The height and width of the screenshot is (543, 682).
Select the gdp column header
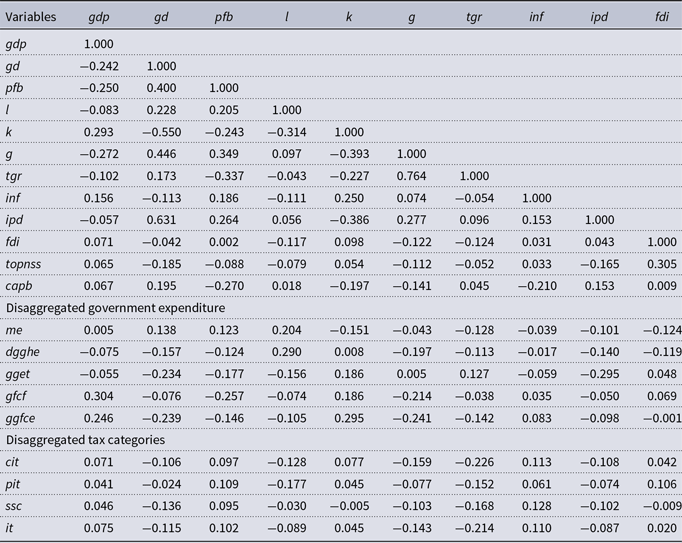click(99, 17)
